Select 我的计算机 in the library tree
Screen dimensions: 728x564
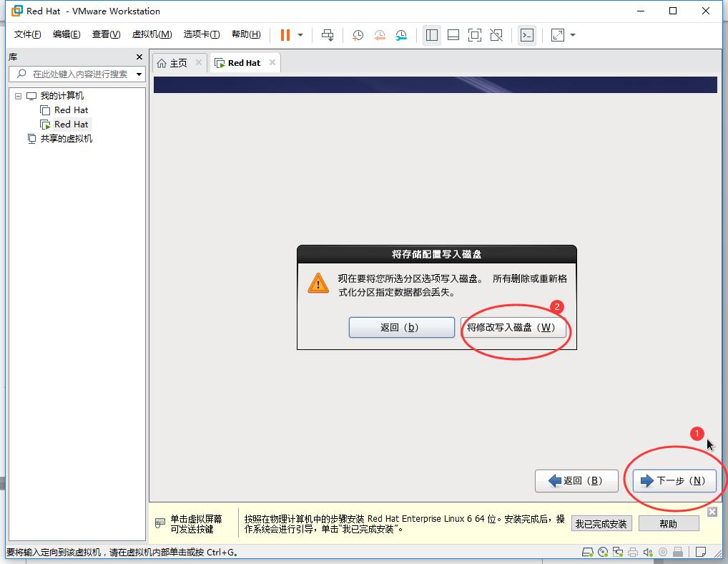point(62,96)
